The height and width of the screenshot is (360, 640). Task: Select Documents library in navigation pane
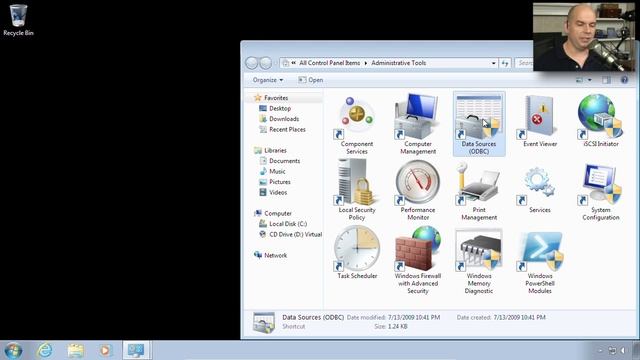[284, 161]
